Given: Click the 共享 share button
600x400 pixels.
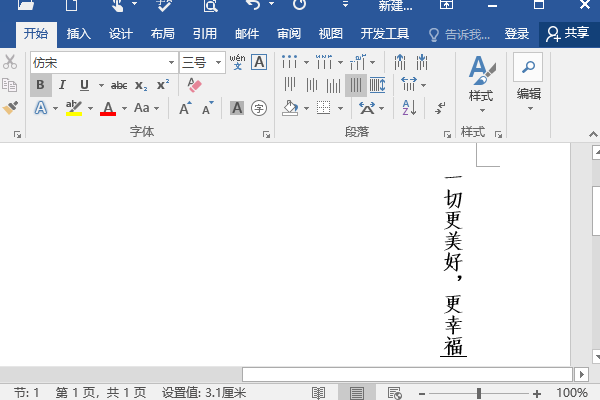Looking at the screenshot, I should click(567, 34).
